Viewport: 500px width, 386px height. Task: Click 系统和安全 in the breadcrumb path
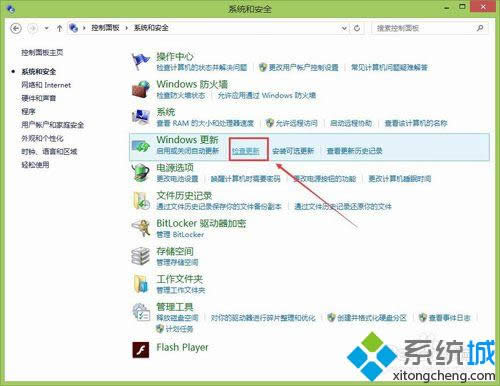pos(151,28)
